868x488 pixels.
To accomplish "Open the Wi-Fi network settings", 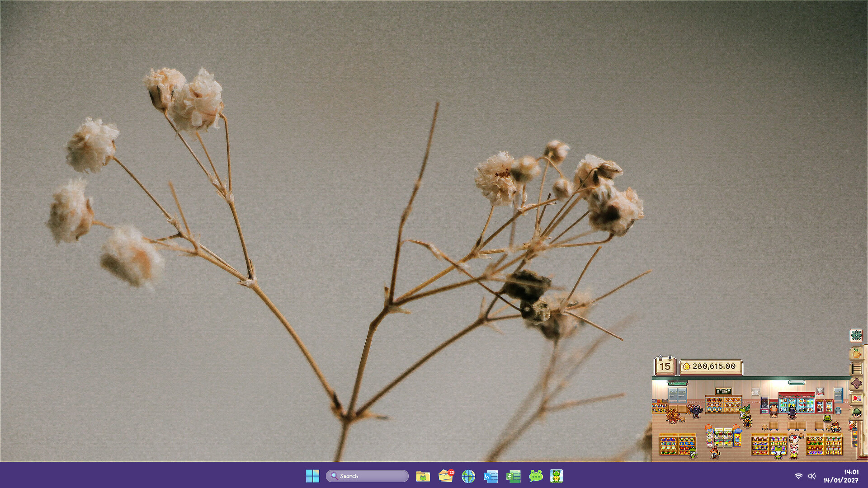I will point(798,476).
